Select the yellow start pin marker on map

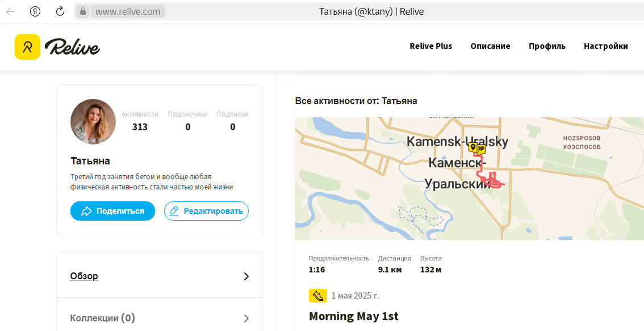[473, 148]
